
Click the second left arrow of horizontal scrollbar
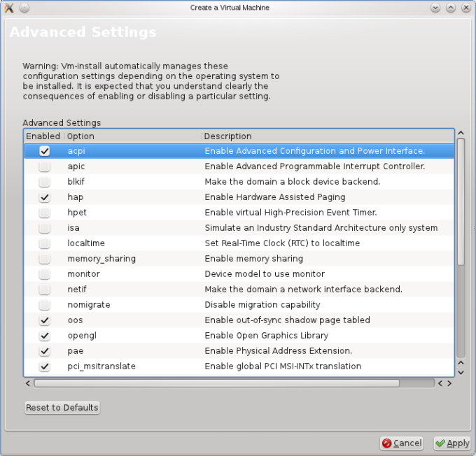pyautogui.click(x=440, y=383)
